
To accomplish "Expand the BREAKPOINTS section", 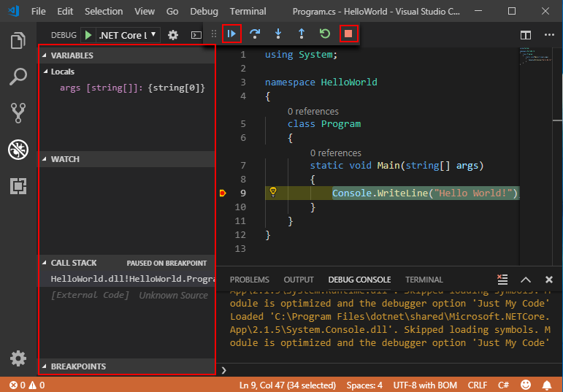I will point(77,366).
